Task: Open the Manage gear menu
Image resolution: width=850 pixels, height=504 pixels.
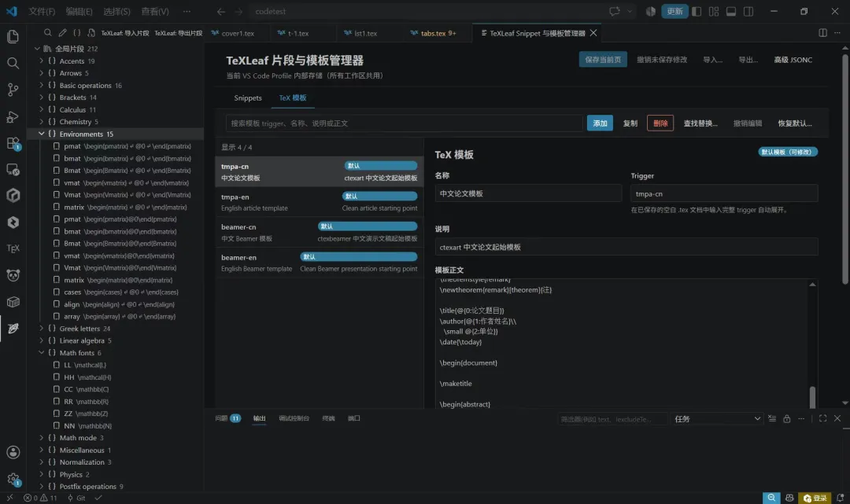Action: (x=13, y=479)
